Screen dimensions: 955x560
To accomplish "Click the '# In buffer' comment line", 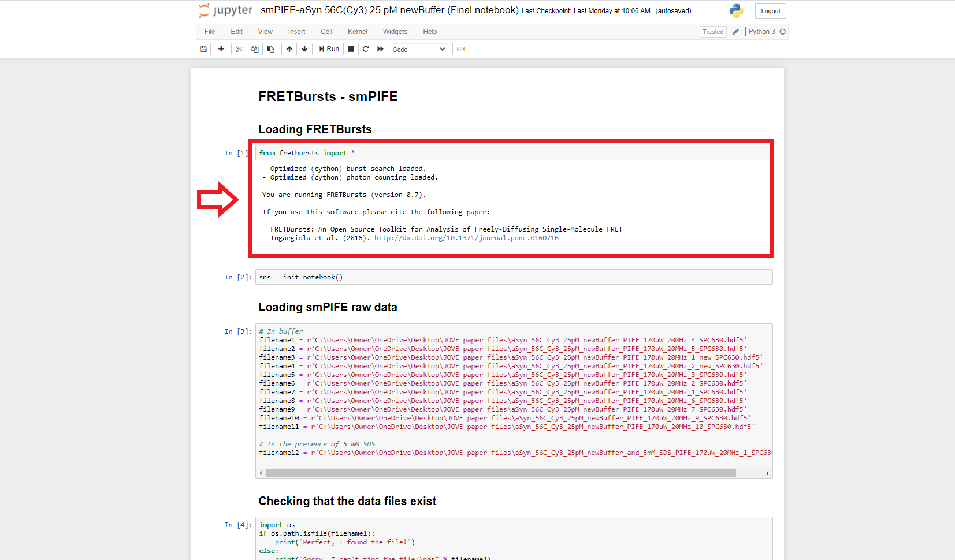I will (x=281, y=331).
